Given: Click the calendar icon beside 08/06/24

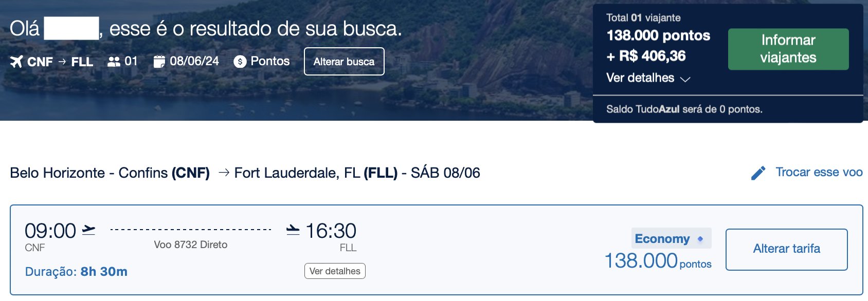Looking at the screenshot, I should click(x=159, y=62).
